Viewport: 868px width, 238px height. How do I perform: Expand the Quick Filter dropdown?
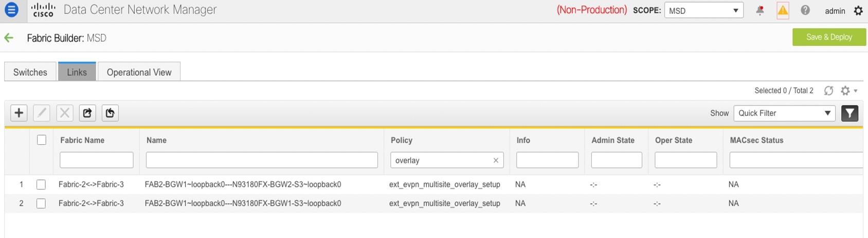785,113
